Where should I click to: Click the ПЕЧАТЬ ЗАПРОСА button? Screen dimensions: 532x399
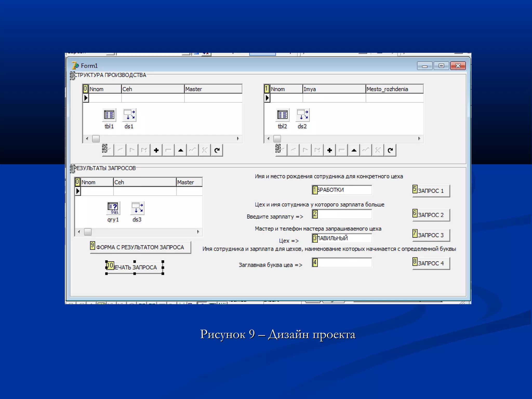(x=135, y=267)
